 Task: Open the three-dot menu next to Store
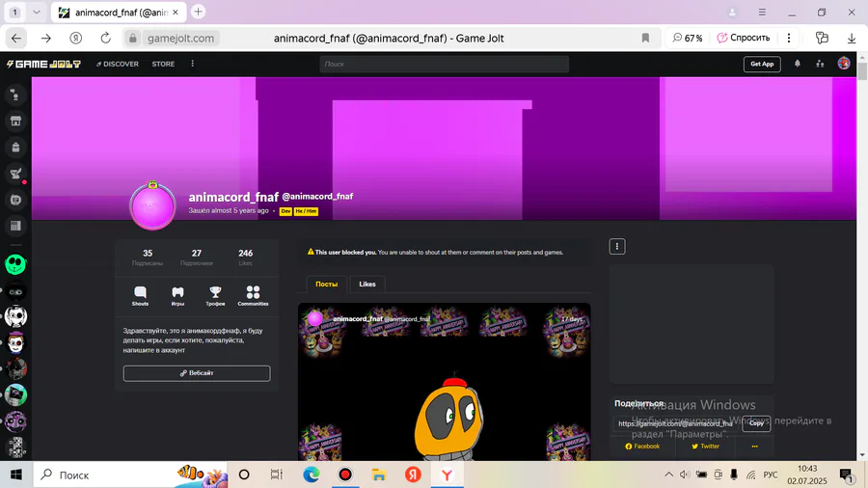coord(192,65)
